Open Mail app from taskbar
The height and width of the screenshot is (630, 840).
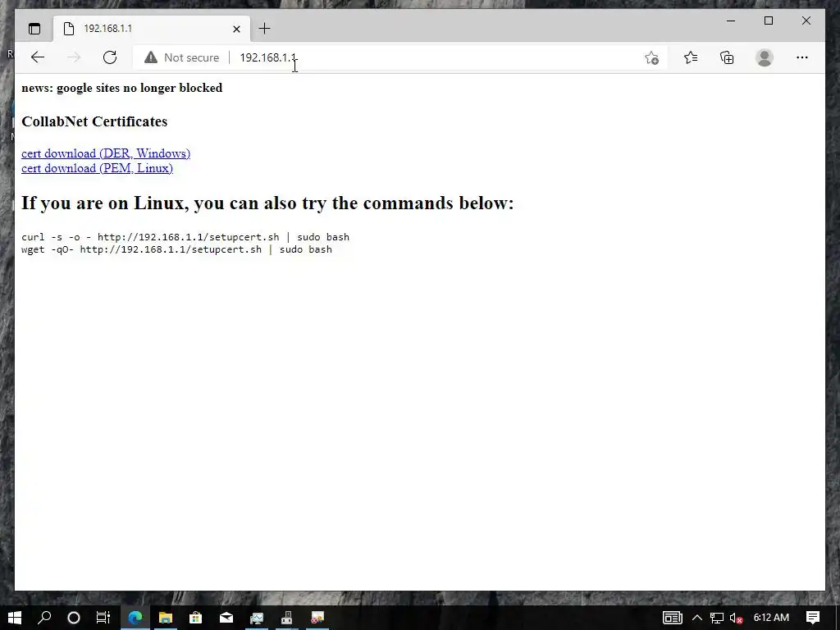tap(226, 618)
